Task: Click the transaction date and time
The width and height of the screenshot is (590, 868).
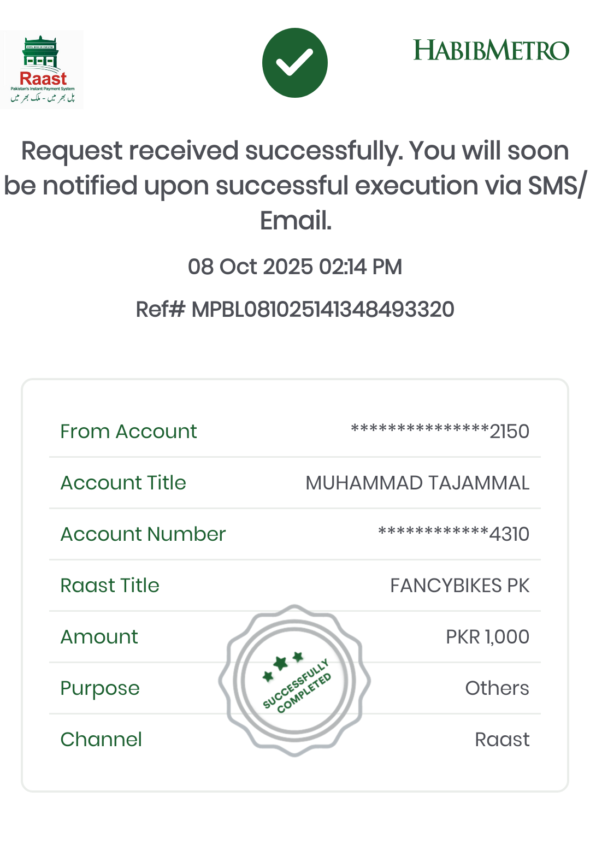Action: coord(295,267)
